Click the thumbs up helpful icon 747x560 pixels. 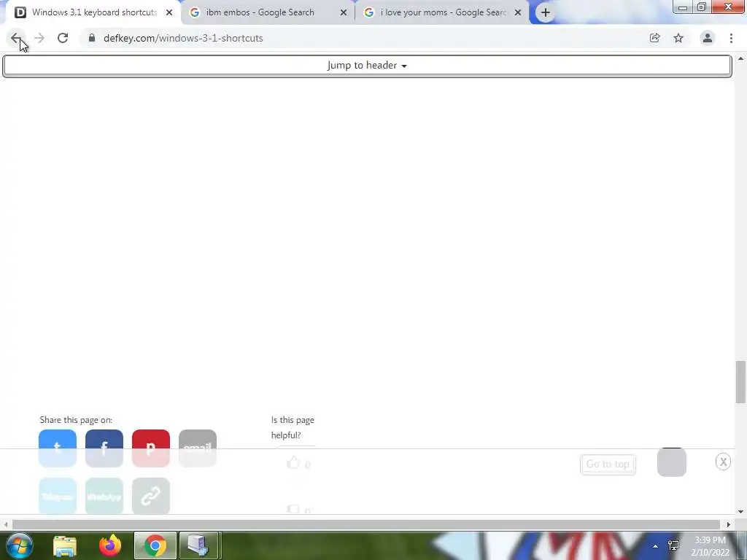(293, 463)
